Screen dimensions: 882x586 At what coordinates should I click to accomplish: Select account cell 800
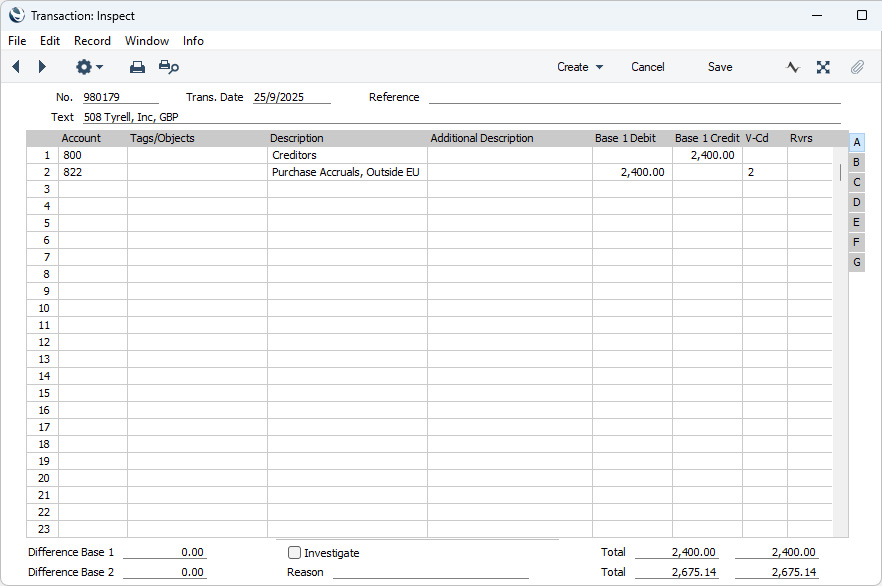click(93, 155)
